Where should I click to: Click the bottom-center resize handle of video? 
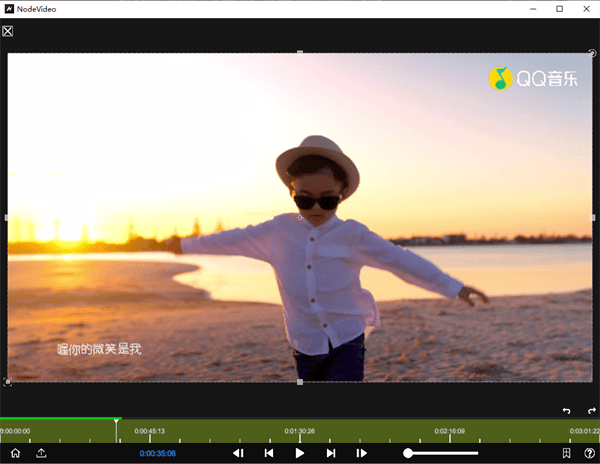point(300,382)
